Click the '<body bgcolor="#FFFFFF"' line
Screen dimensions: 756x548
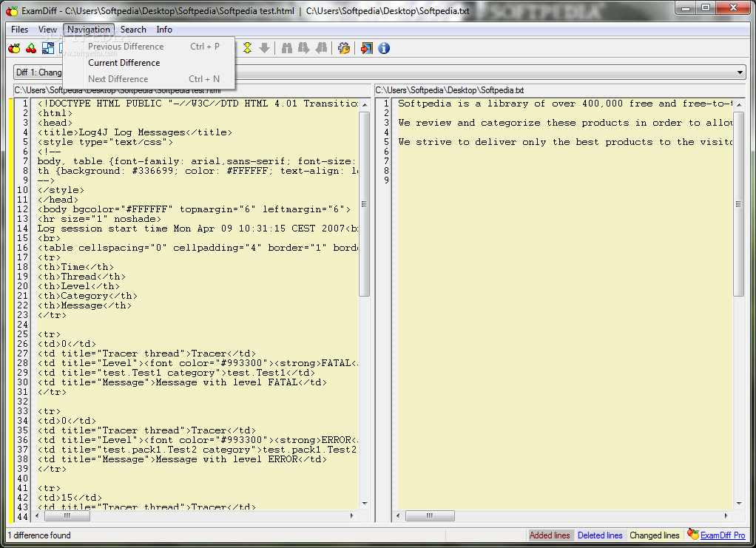[x=195, y=209]
